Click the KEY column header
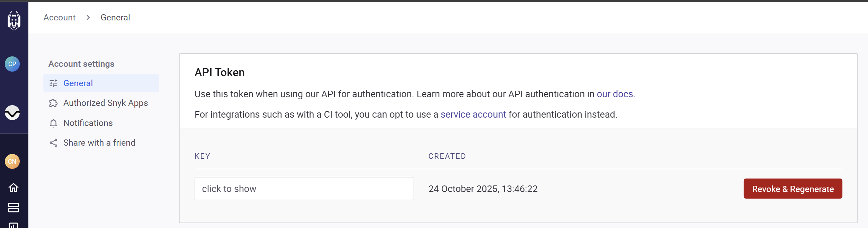 click(203, 156)
